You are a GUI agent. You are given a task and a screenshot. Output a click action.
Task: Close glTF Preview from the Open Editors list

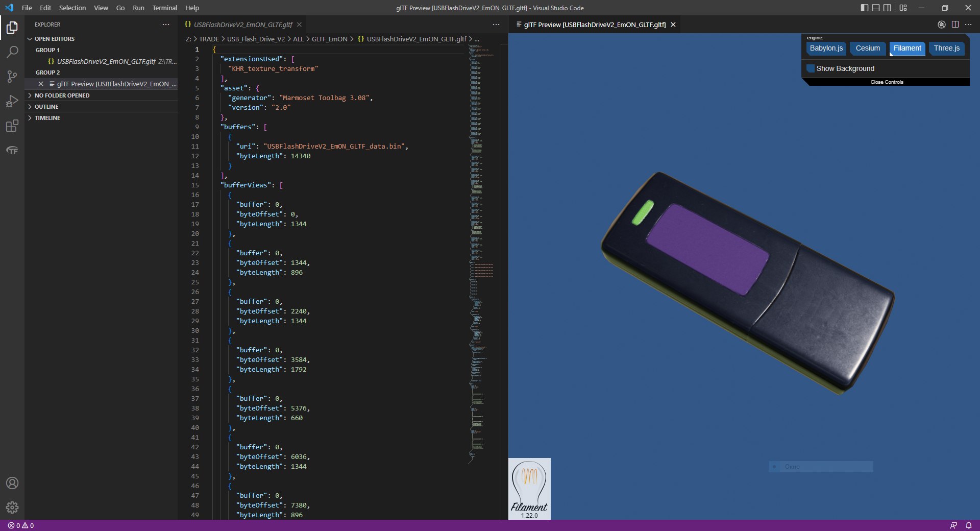coord(41,84)
